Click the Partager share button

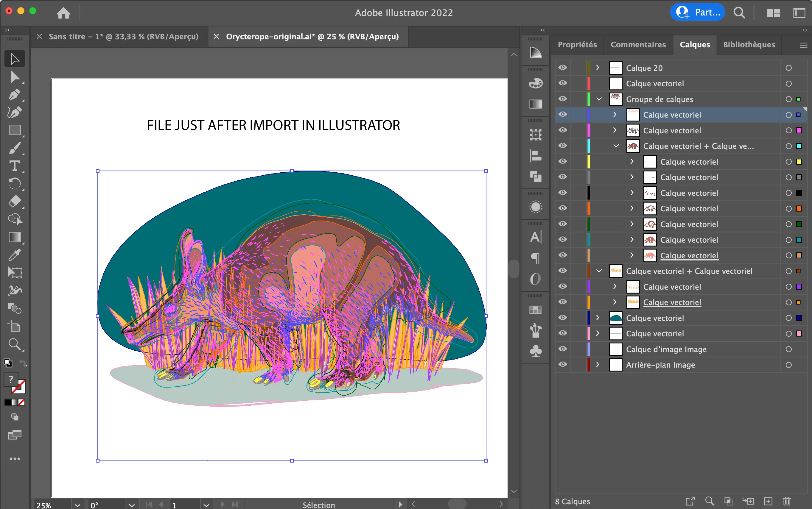click(697, 13)
